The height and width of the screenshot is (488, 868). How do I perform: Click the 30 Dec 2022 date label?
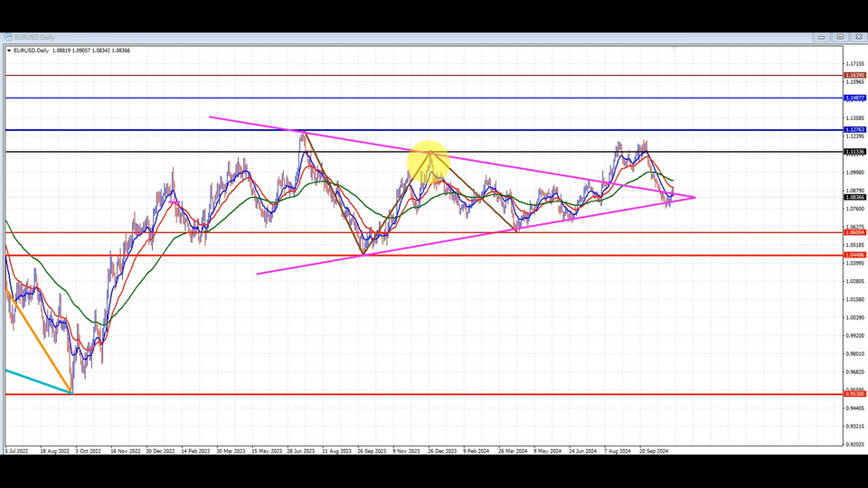161,451
